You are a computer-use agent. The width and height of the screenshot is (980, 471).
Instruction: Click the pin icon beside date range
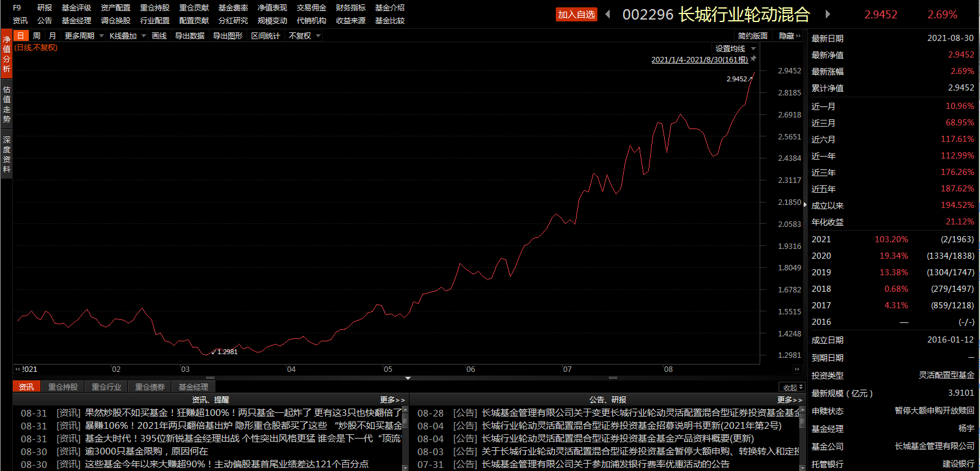click(754, 59)
